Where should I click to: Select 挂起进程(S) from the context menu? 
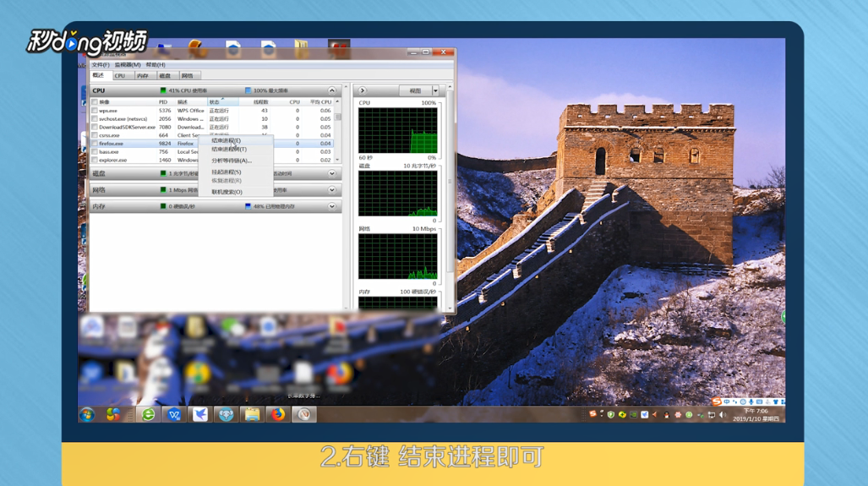click(x=226, y=172)
